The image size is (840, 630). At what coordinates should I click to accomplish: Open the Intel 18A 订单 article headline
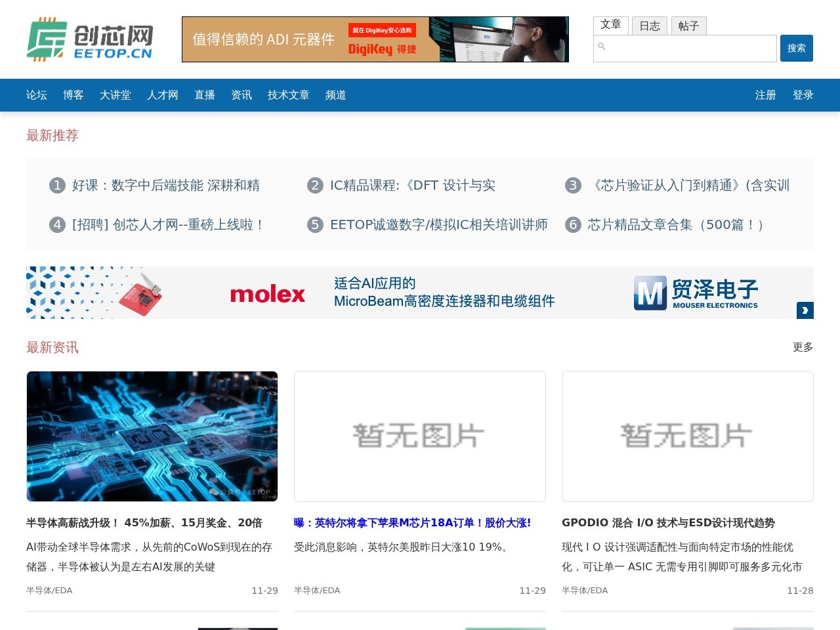click(413, 523)
